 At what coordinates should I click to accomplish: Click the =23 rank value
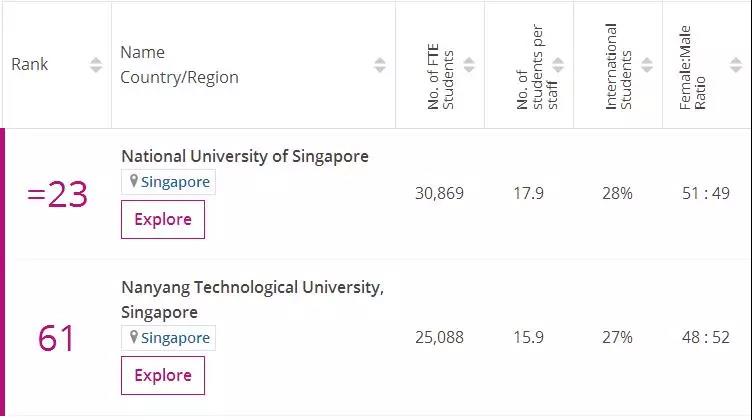57,194
